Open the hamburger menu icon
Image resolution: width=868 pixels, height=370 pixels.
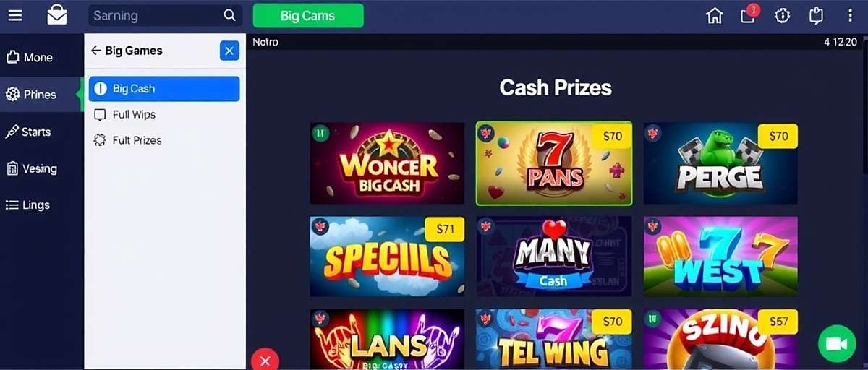tap(14, 15)
